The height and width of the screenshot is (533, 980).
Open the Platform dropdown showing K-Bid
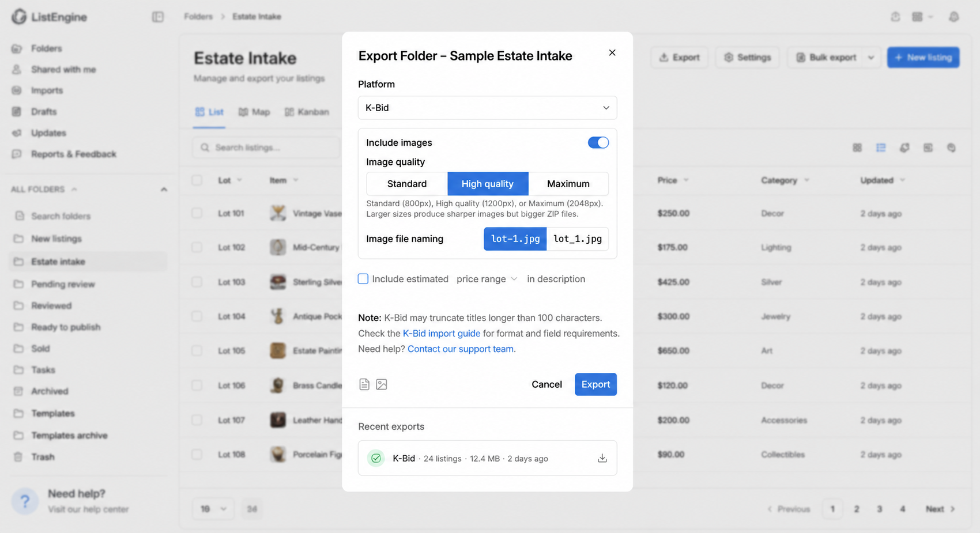click(x=487, y=108)
